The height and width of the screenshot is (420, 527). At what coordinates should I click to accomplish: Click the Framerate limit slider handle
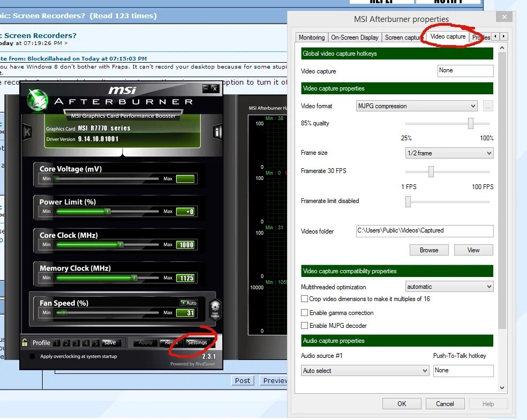coord(408,202)
